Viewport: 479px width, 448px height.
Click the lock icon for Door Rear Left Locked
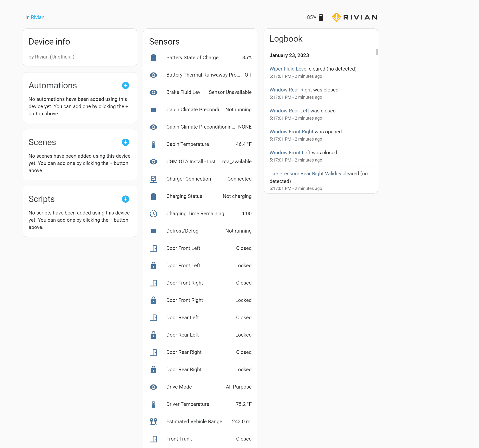pyautogui.click(x=153, y=335)
